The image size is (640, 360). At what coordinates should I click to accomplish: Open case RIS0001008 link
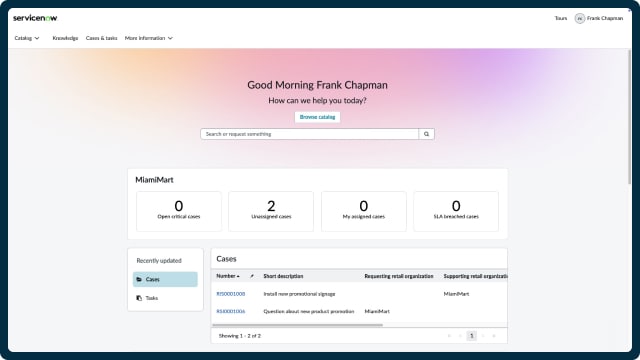(231, 294)
